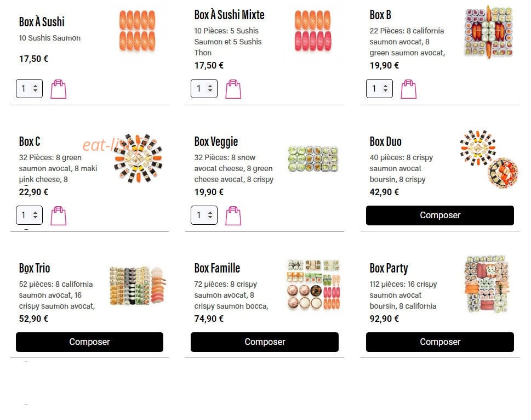
Task: Select the Box À Sushi Mixte quantity field
Action: click(204, 88)
